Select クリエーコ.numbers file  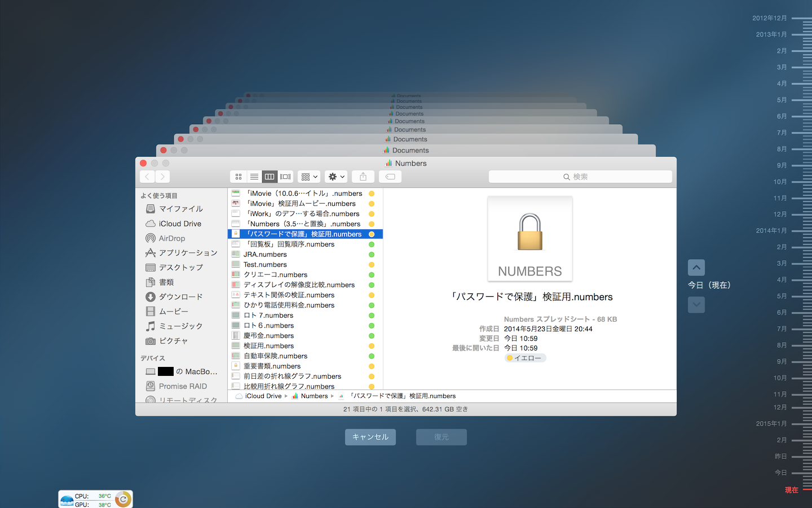click(305, 275)
